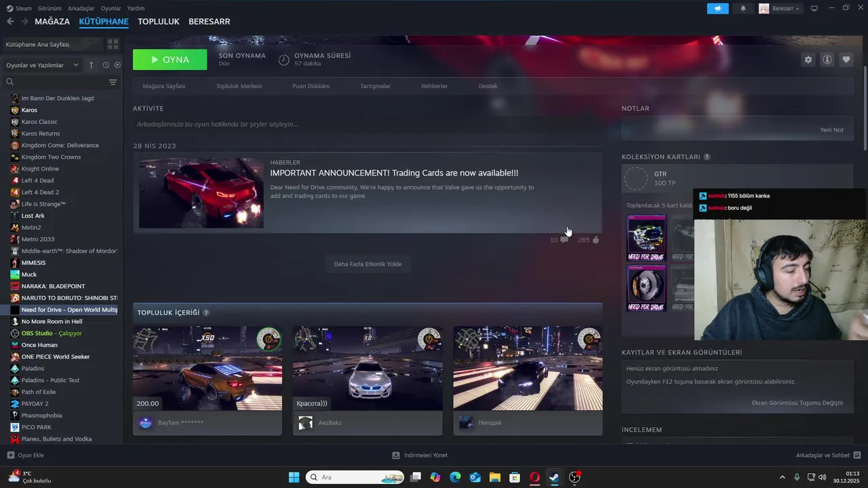This screenshot has width=868, height=488.
Task: Go to TOPLULUK tab
Action: (x=158, y=22)
